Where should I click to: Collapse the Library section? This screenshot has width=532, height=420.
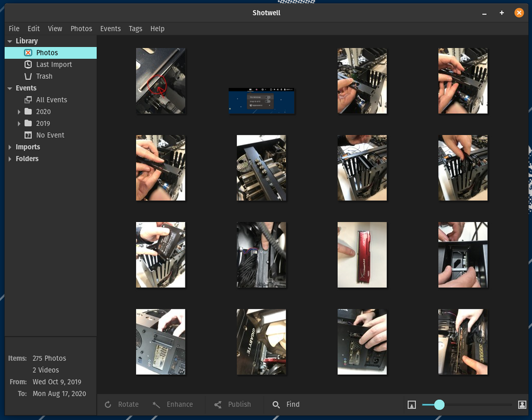click(10, 41)
